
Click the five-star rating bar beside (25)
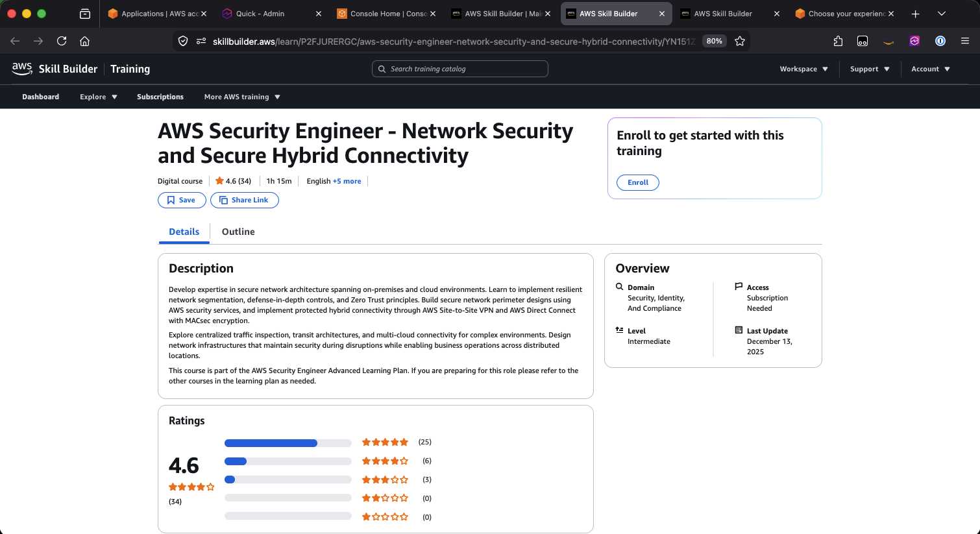[288, 443]
